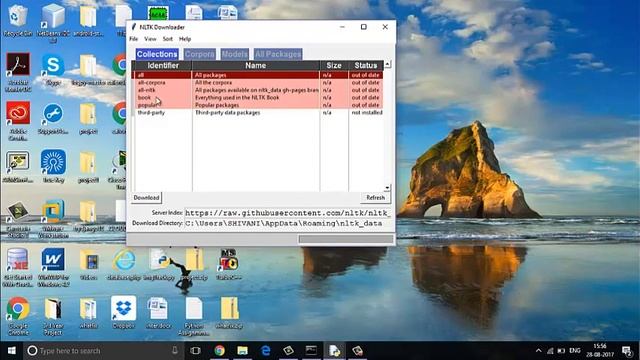640x360 pixels.
Task: Open the ENG language indicator
Action: (x=575, y=351)
